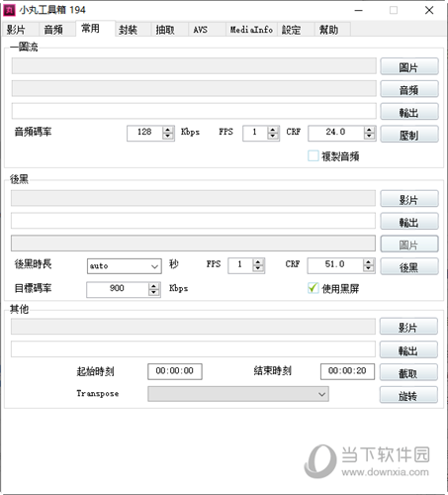This screenshot has height=495, width=448.
Task: Go to the 抽取 tab
Action: [169, 30]
